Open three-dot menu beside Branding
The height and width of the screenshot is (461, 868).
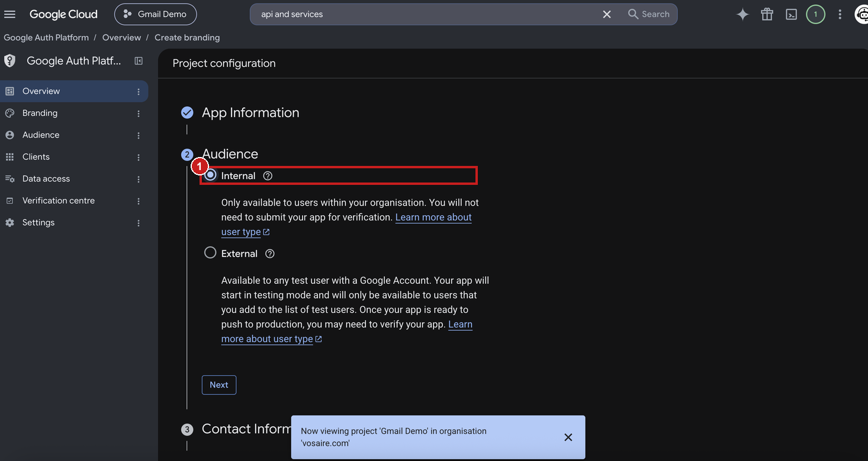pos(139,114)
